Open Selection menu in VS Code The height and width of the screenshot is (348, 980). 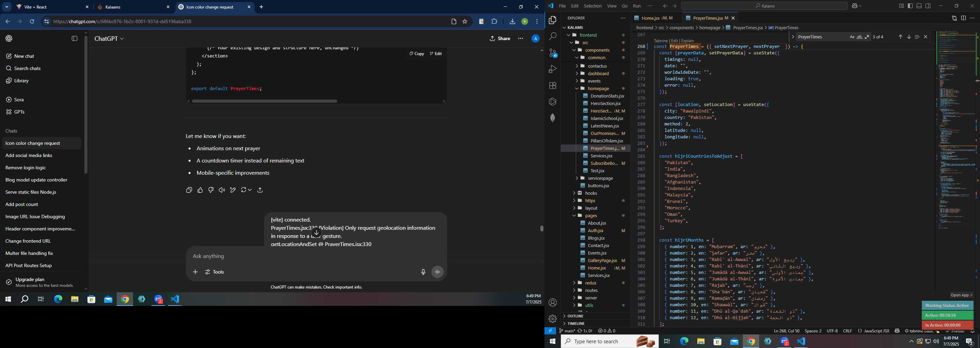(592, 6)
